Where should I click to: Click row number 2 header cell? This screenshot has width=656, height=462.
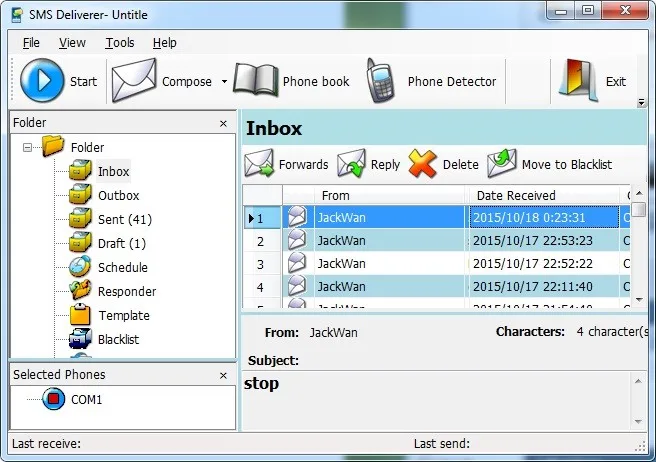(262, 241)
